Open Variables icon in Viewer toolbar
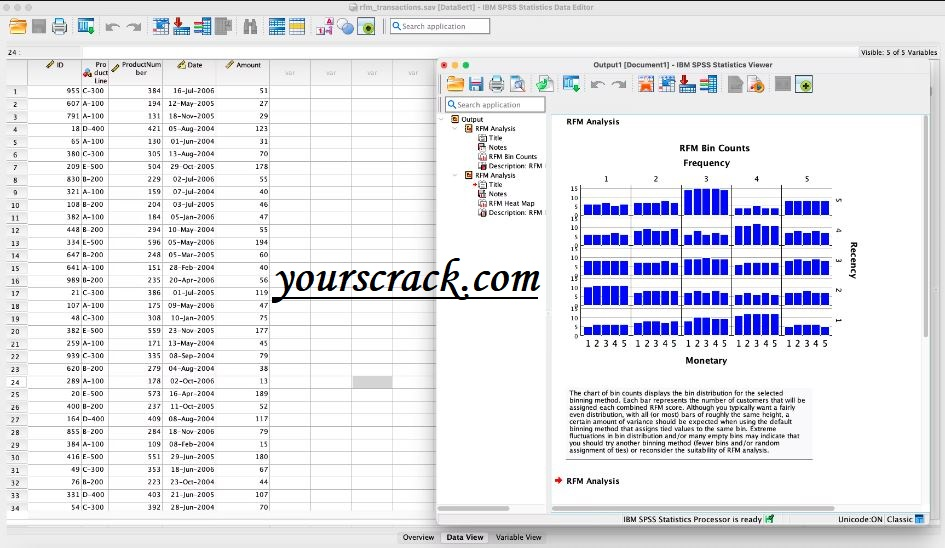The height and width of the screenshot is (548, 945). click(708, 84)
